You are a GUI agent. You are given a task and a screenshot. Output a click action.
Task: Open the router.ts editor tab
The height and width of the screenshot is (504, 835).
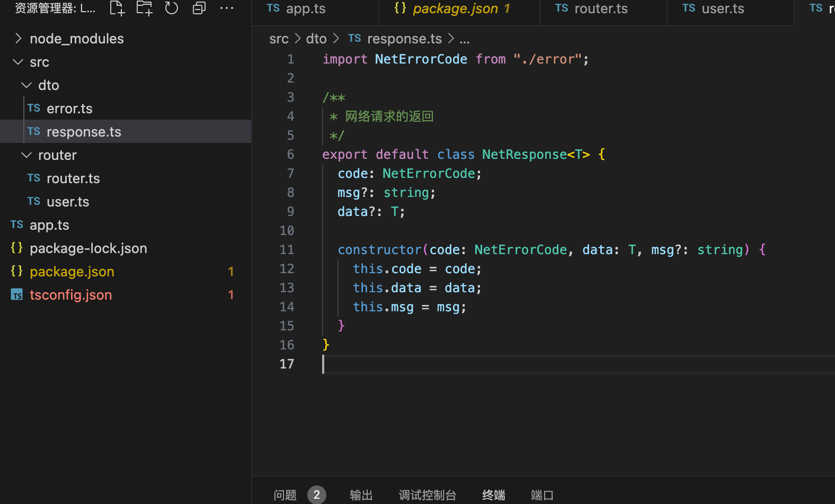pos(600,9)
